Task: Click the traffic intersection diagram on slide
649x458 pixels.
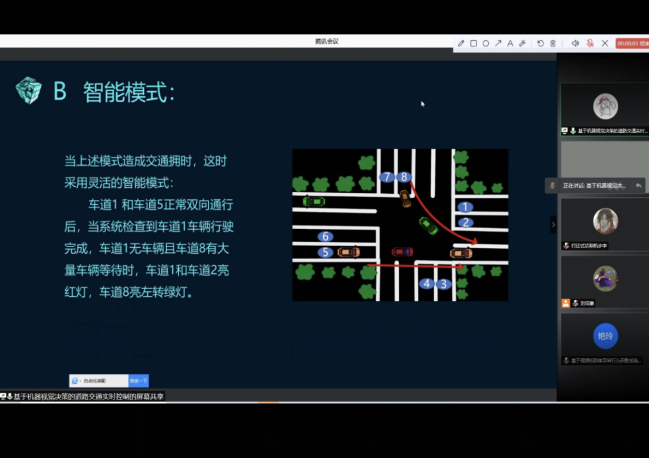Action: [x=399, y=225]
